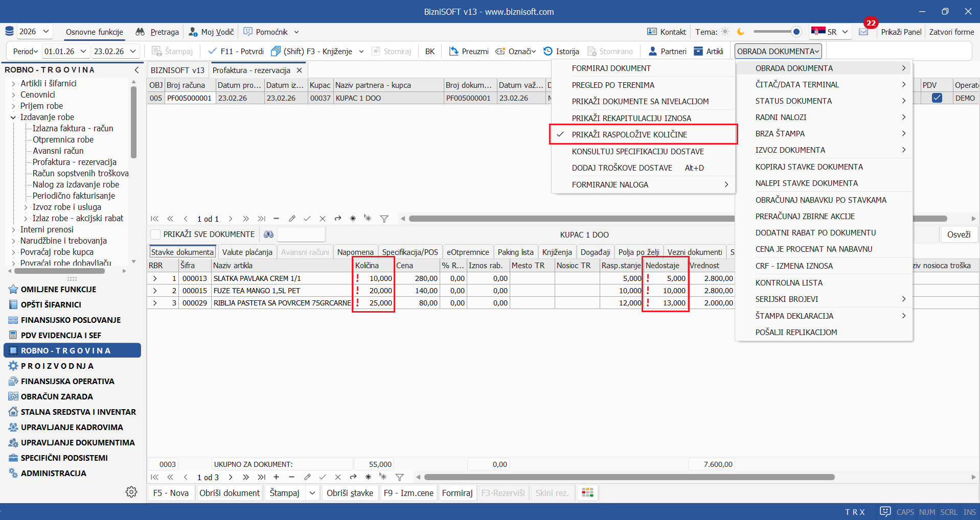Click the settings gear in the sidebar
980x520 pixels.
coord(131,492)
